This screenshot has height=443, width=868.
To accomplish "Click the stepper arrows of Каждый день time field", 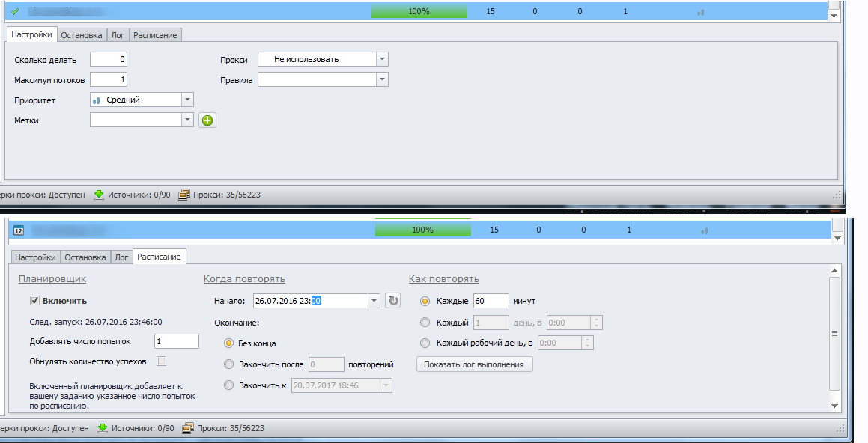I will click(596, 323).
